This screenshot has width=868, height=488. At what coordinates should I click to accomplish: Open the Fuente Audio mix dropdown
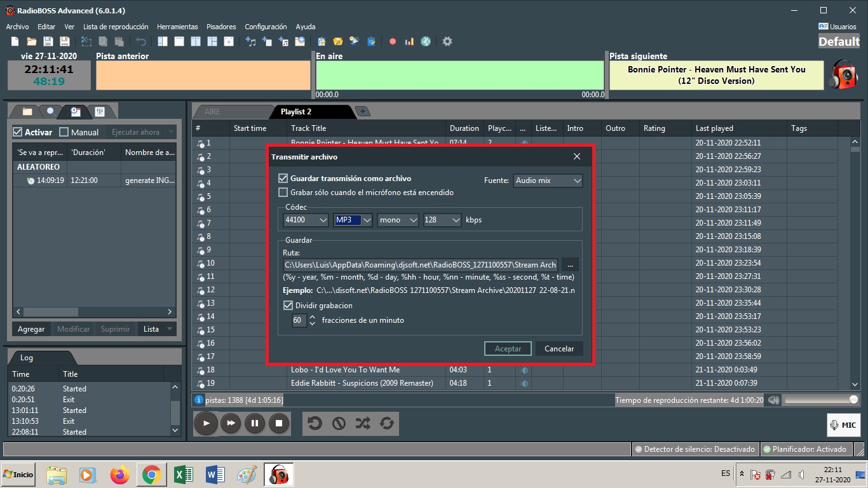(x=548, y=180)
